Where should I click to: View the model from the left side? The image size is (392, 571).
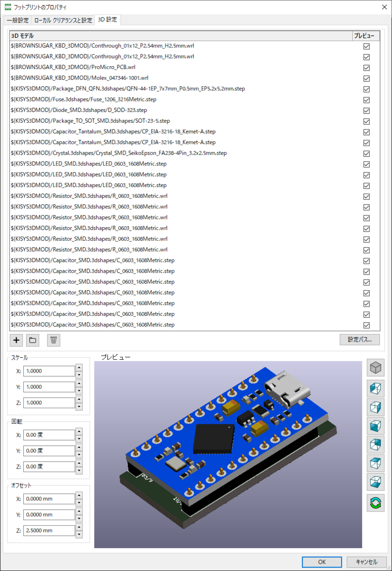375,388
